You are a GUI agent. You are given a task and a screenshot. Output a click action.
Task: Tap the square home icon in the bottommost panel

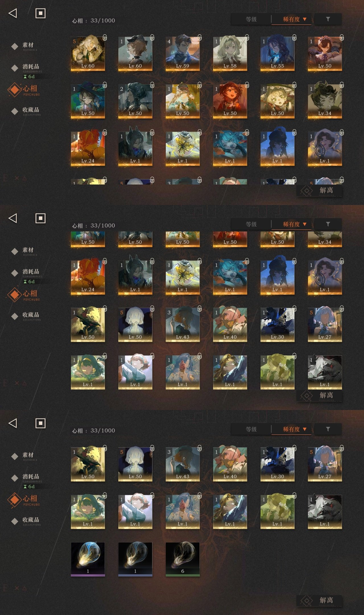(40, 423)
